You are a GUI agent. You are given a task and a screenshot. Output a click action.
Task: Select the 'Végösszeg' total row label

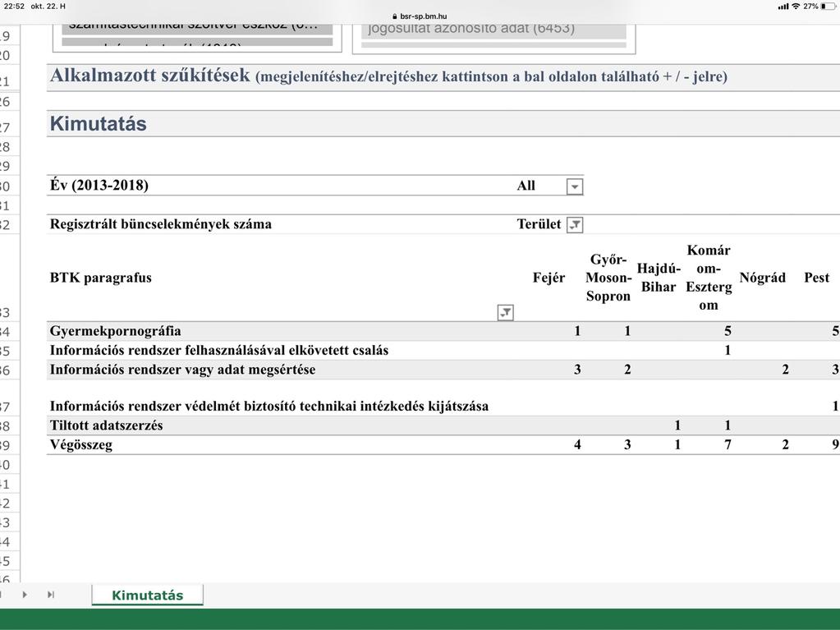(81, 444)
